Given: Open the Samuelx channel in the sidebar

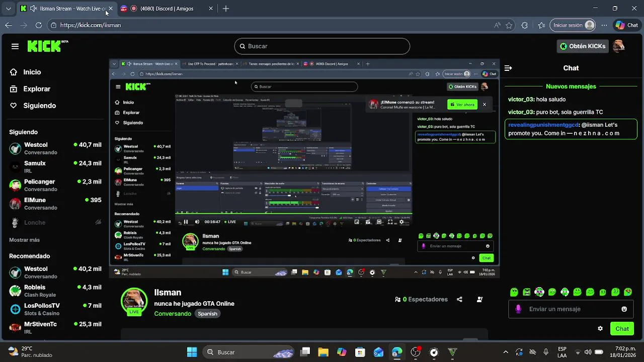Looking at the screenshot, I should click(x=55, y=166).
